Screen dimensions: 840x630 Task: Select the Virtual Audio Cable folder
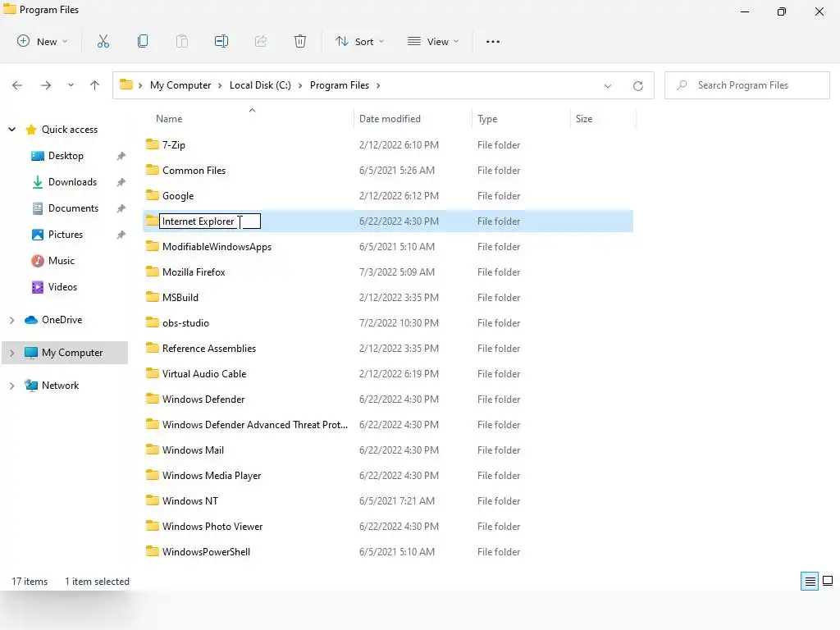click(204, 373)
